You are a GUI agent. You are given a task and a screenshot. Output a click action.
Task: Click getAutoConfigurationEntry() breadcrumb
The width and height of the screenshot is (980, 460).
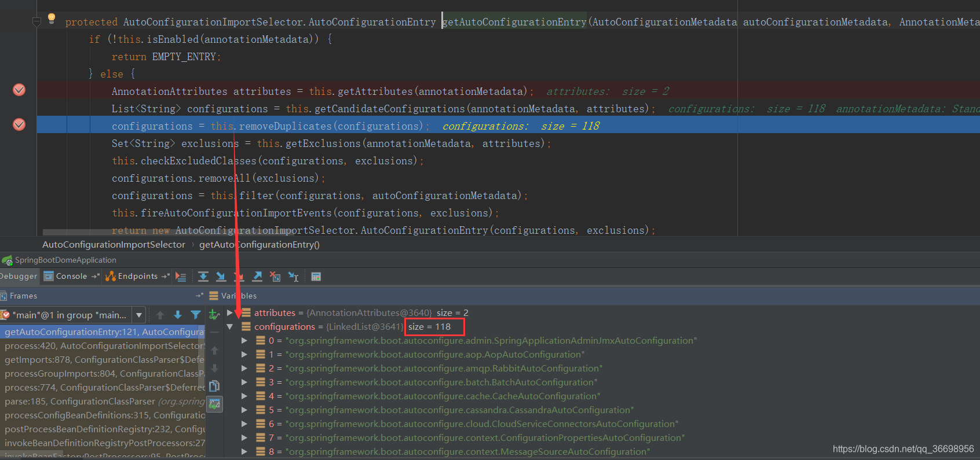259,245
